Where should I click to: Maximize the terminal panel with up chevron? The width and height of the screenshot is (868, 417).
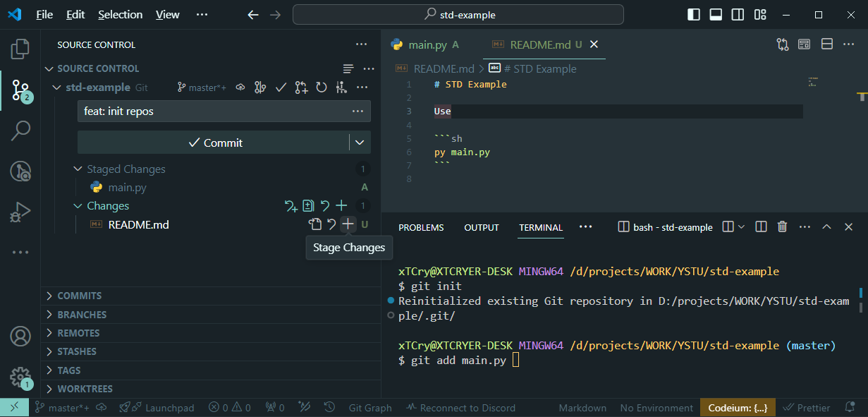tap(827, 227)
